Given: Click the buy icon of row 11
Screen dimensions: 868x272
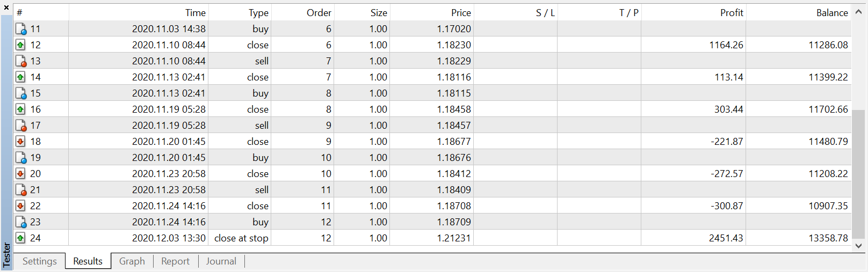Looking at the screenshot, I should click(21, 29).
